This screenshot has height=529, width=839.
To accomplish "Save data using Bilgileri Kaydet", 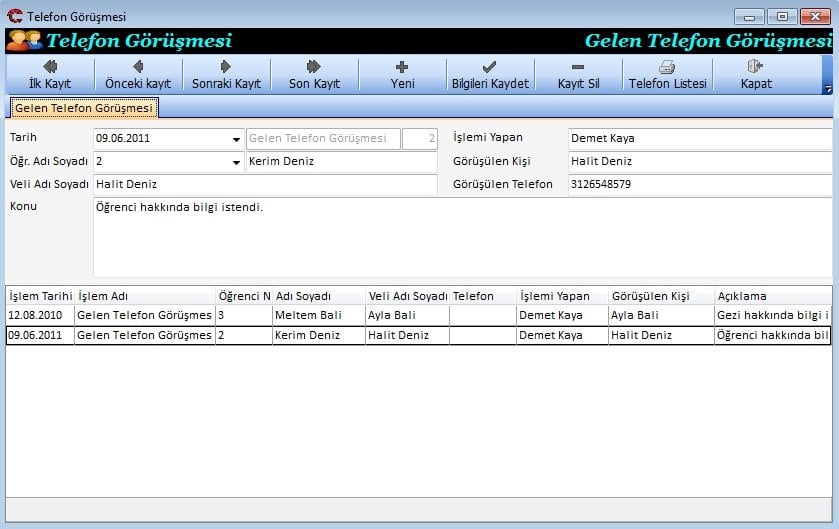I will pos(490,75).
